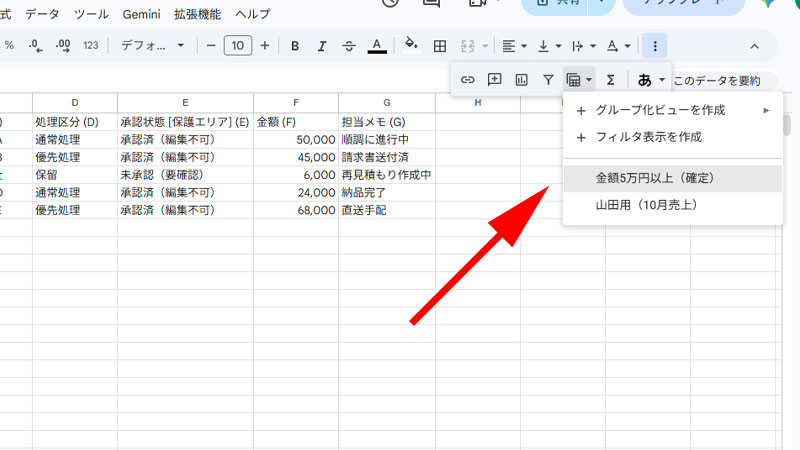Click このデータを要約 button
800x450 pixels.
[717, 81]
